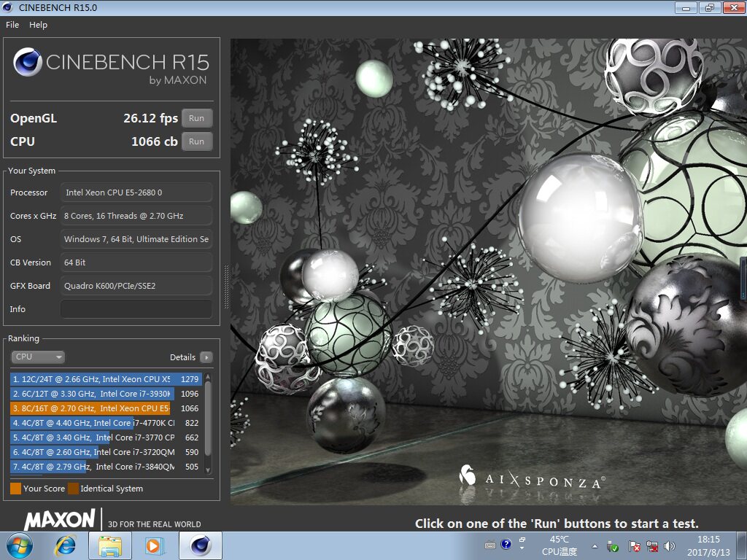Open Internet Explorer from the taskbar
This screenshot has height=560, width=747.
pyautogui.click(x=65, y=545)
